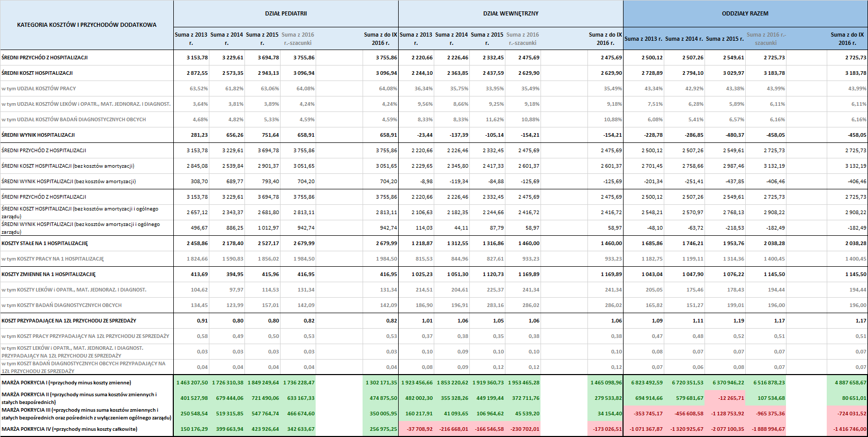Click the cell with value 308,70
This screenshot has width=868, height=437.
point(191,182)
